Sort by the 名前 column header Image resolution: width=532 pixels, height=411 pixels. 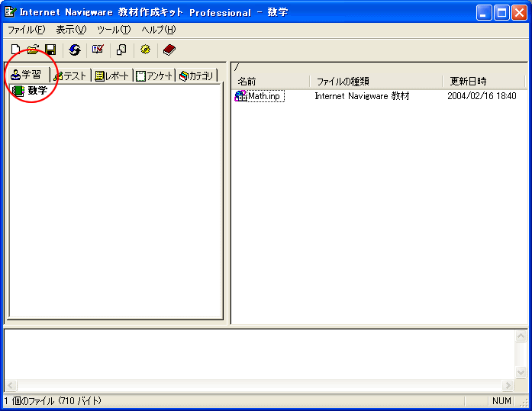[x=271, y=82]
